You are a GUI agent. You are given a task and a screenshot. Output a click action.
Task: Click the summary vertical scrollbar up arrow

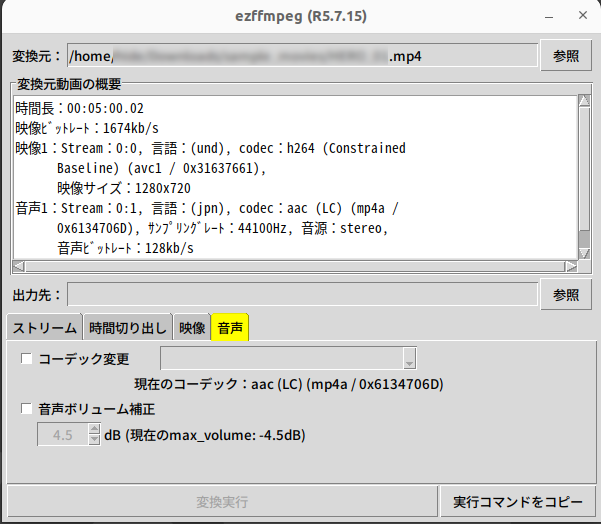pos(584,100)
